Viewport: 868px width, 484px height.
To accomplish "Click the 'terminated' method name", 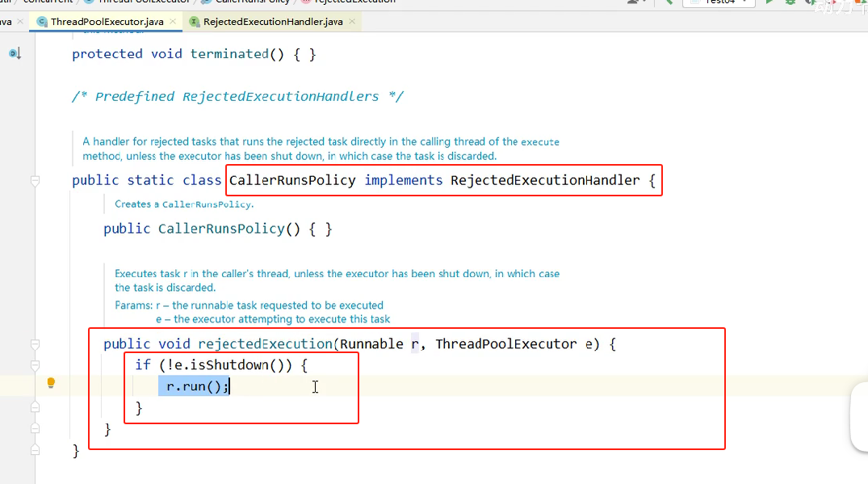I will (x=229, y=53).
